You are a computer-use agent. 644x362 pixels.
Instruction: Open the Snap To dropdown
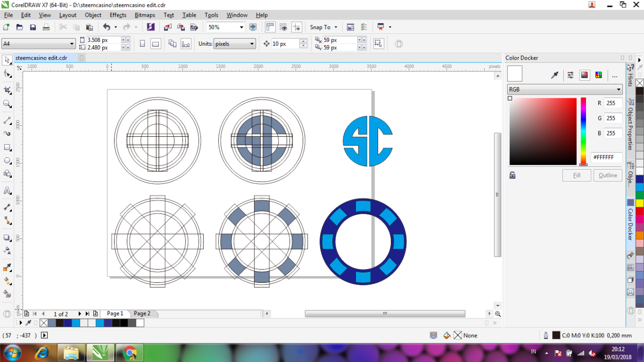tap(336, 27)
